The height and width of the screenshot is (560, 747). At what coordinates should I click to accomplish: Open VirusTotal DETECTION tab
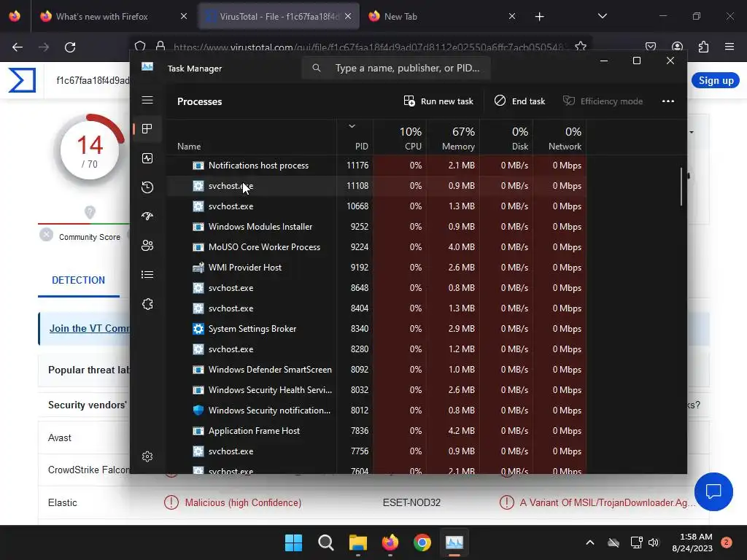pyautogui.click(x=79, y=280)
